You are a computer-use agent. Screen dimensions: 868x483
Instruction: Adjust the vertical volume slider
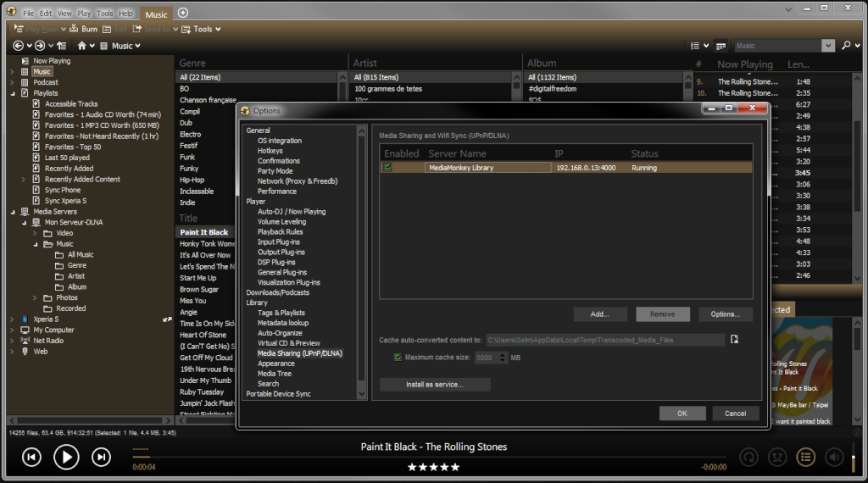point(853,458)
